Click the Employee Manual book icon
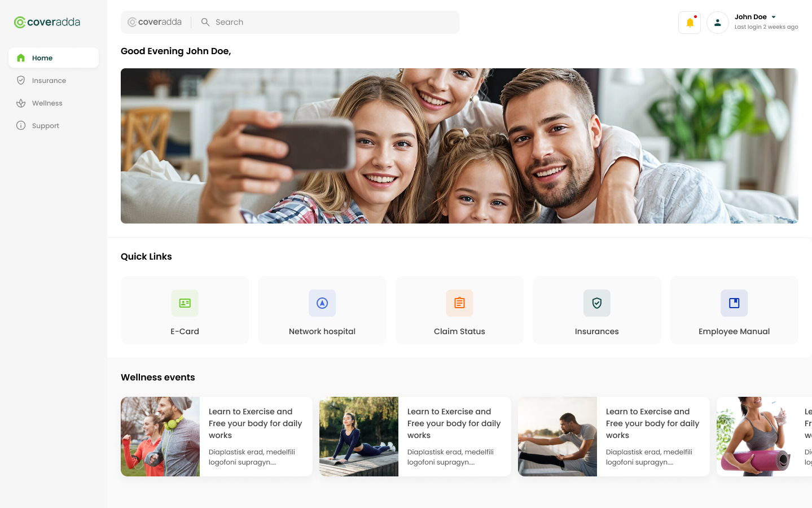The height and width of the screenshot is (508, 812). [x=734, y=303]
